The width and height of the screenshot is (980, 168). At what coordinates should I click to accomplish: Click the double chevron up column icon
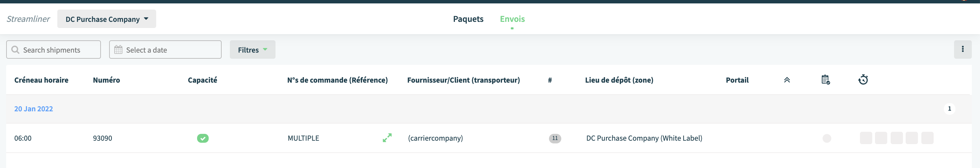[x=787, y=80]
